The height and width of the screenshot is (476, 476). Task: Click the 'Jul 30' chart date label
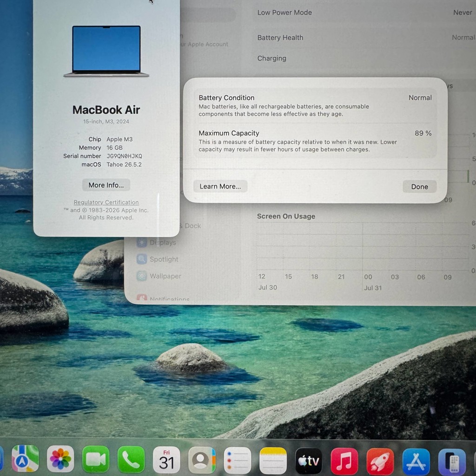(x=268, y=287)
